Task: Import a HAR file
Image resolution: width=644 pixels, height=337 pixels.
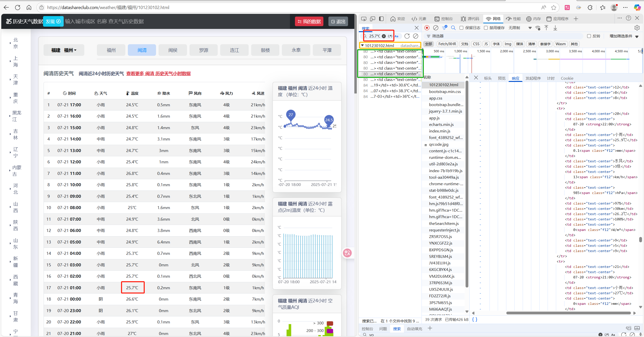Action: [546, 28]
